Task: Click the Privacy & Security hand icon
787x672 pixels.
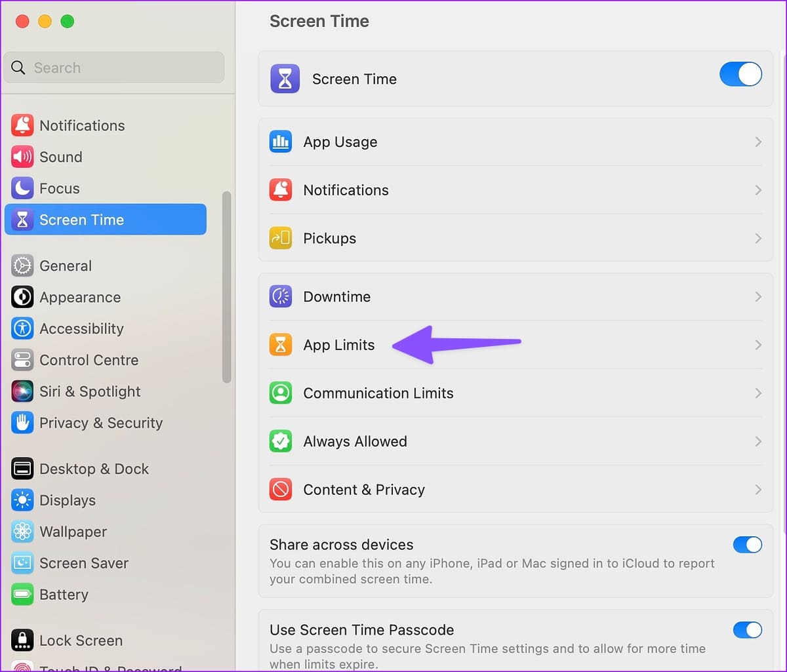Action: [22, 423]
